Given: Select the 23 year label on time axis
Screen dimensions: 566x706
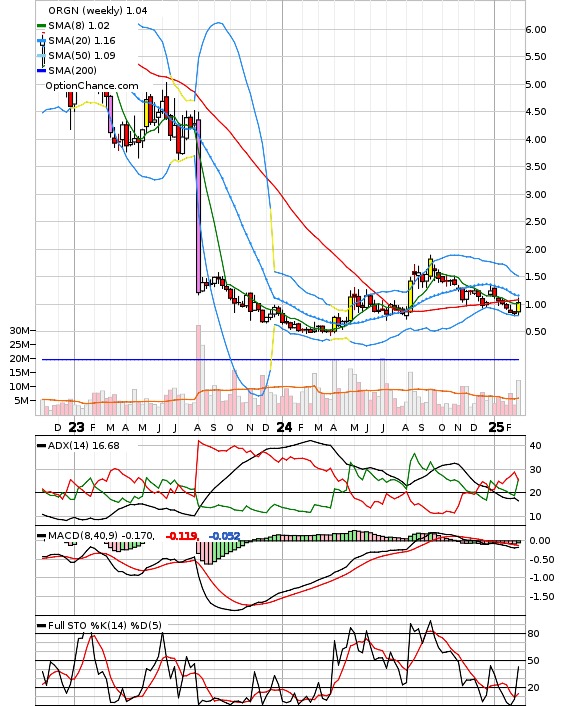Looking at the screenshot, I should pyautogui.click(x=76, y=427).
